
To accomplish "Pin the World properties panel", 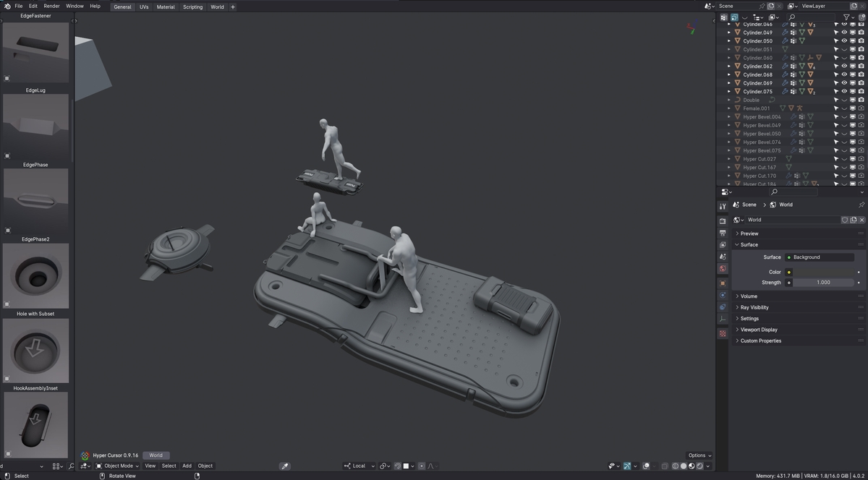I will click(861, 205).
